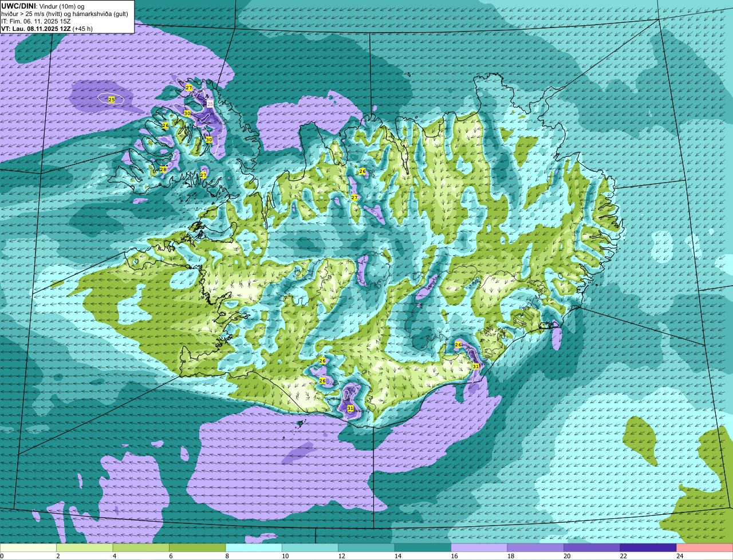Click the legend tick label "24"
733x560 pixels.
coord(679,556)
